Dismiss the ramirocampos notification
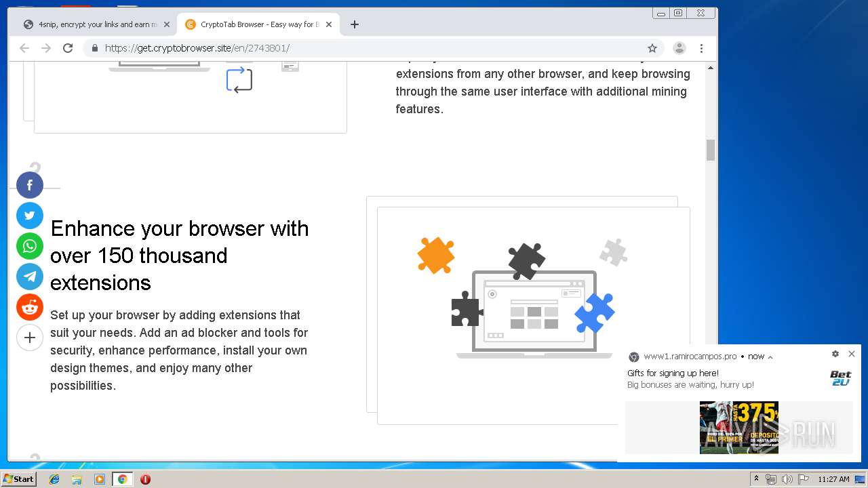This screenshot has width=868, height=488. click(x=852, y=354)
